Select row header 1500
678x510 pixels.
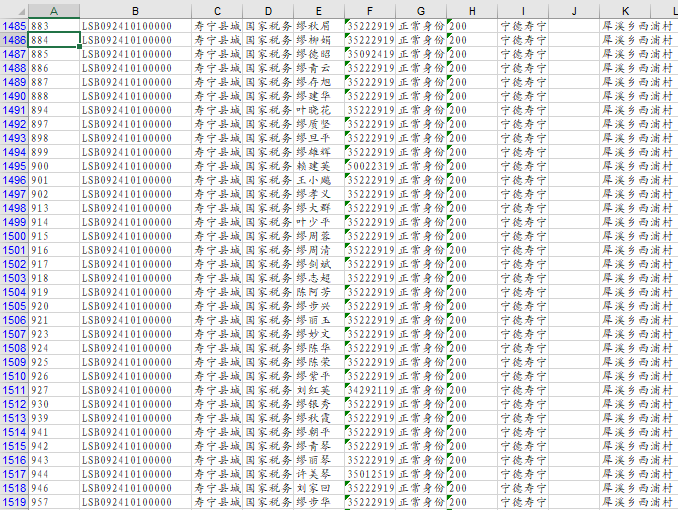[14, 236]
